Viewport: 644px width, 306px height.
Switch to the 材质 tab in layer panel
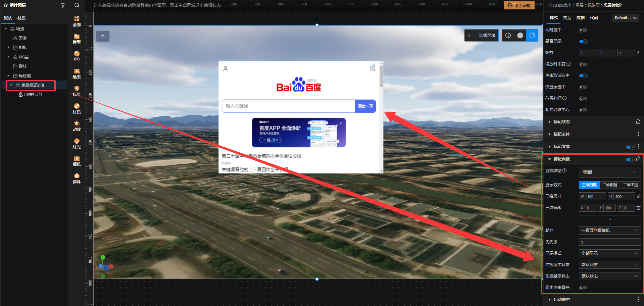21,18
